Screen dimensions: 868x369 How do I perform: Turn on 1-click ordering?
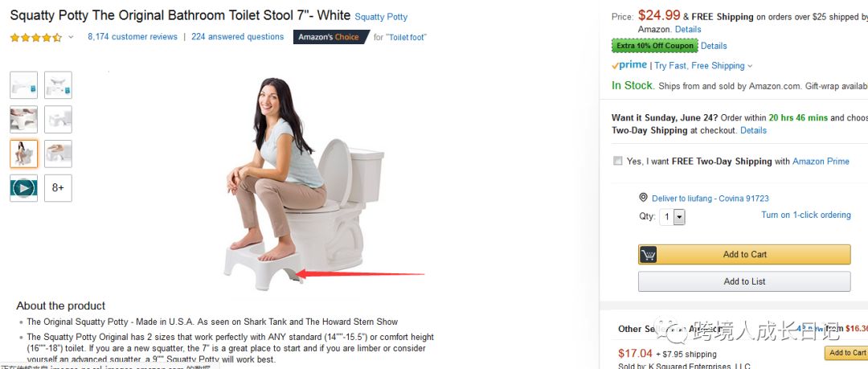(806, 215)
